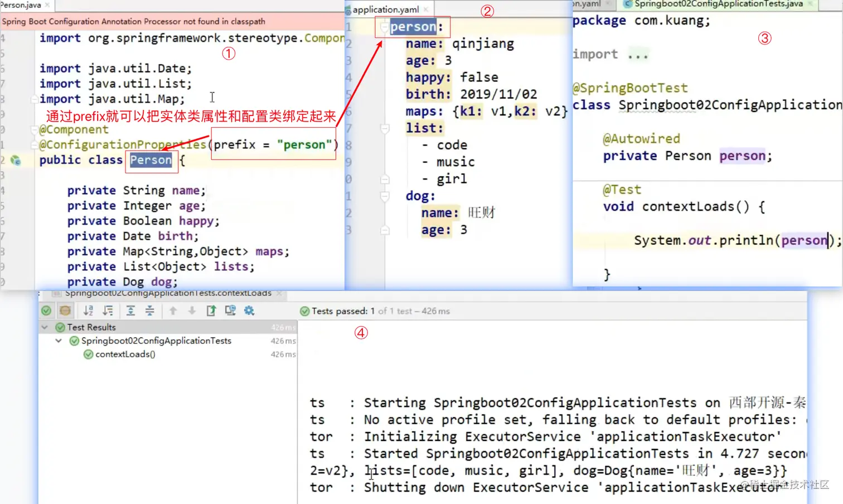Fold the java.util imports in Person.java
This screenshot has width=843, height=504.
(x=34, y=99)
